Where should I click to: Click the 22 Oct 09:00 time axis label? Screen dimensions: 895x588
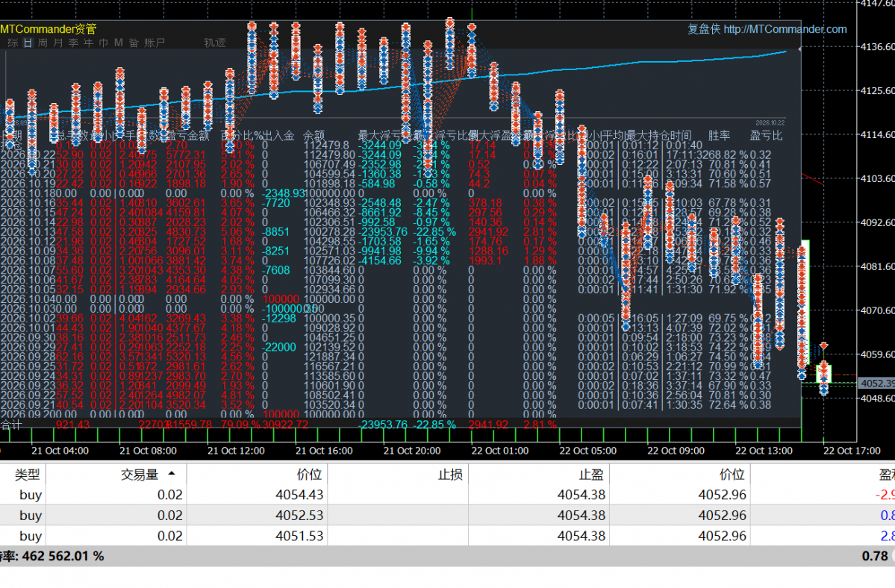click(676, 451)
